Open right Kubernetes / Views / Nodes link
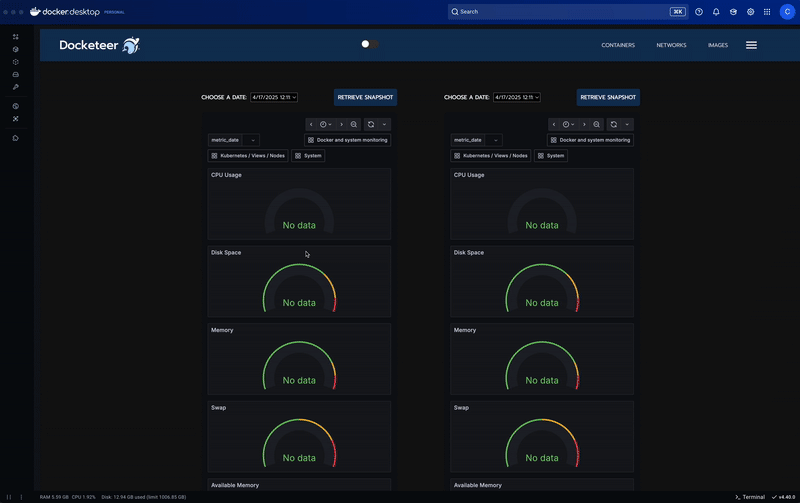This screenshot has height=503, width=800. (491, 156)
